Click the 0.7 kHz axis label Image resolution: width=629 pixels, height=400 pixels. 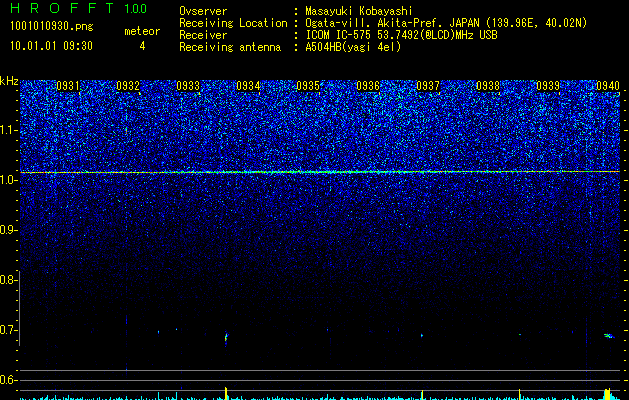tap(7, 330)
